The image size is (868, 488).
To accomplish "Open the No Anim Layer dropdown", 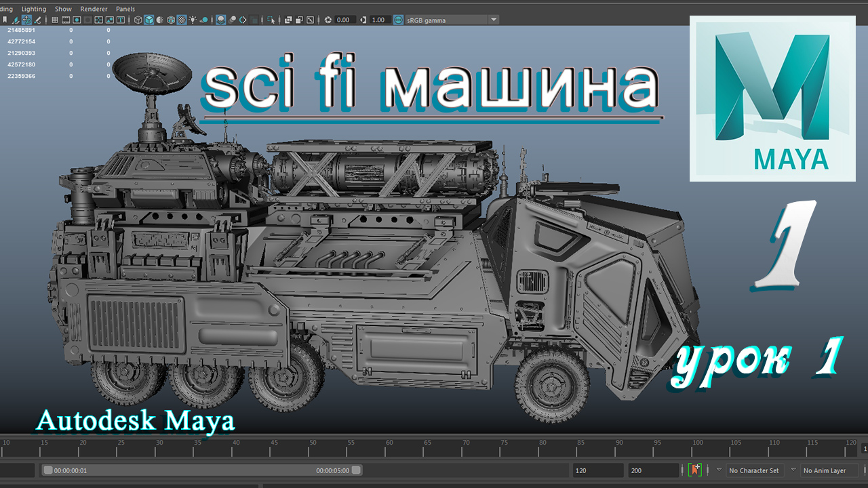I will [x=829, y=470].
